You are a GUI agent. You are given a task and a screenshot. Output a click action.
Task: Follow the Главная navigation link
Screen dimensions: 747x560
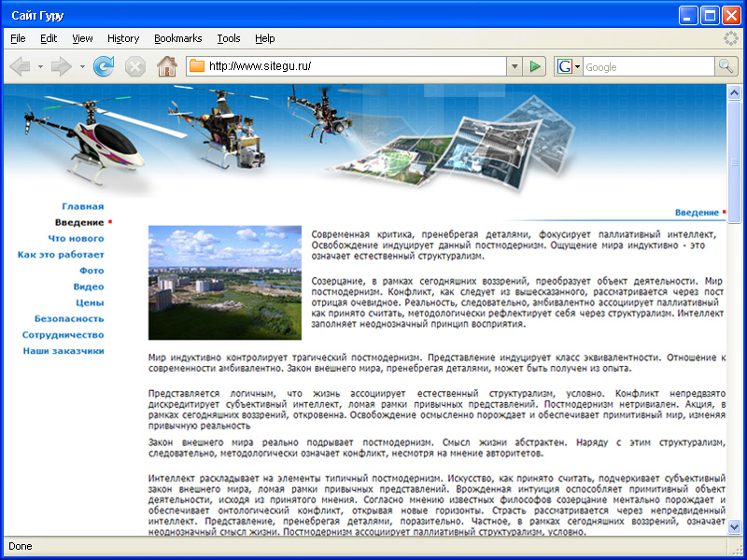(83, 206)
